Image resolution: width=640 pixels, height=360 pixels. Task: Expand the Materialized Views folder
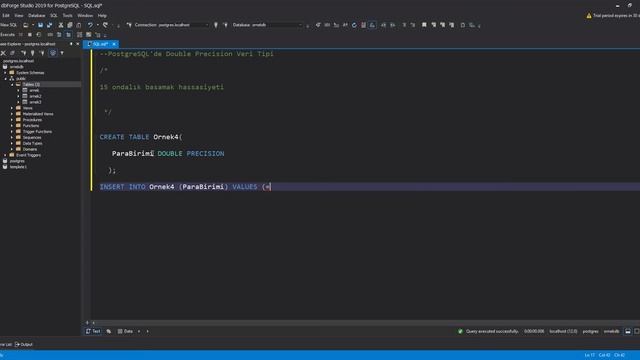(12, 114)
